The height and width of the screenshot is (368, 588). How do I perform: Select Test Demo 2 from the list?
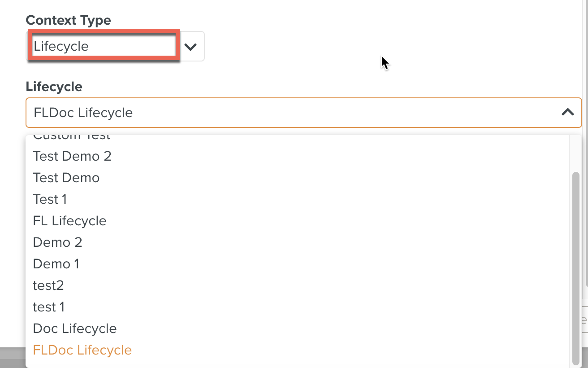coord(72,156)
